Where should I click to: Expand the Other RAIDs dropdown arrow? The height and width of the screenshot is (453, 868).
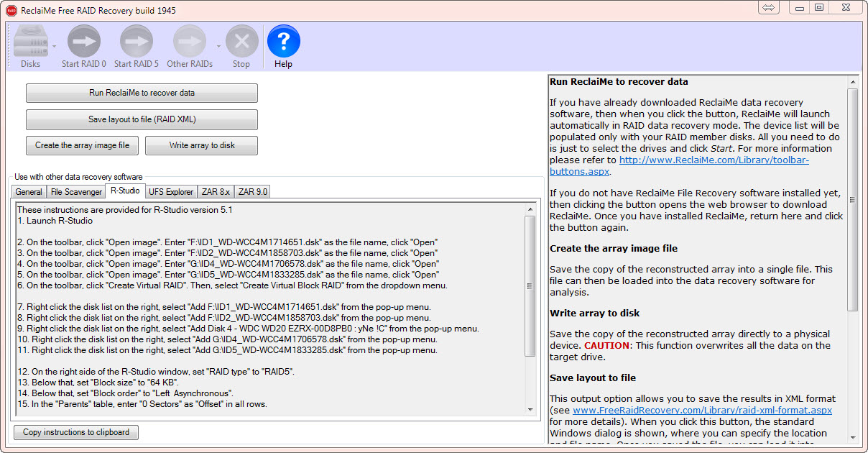pos(219,46)
